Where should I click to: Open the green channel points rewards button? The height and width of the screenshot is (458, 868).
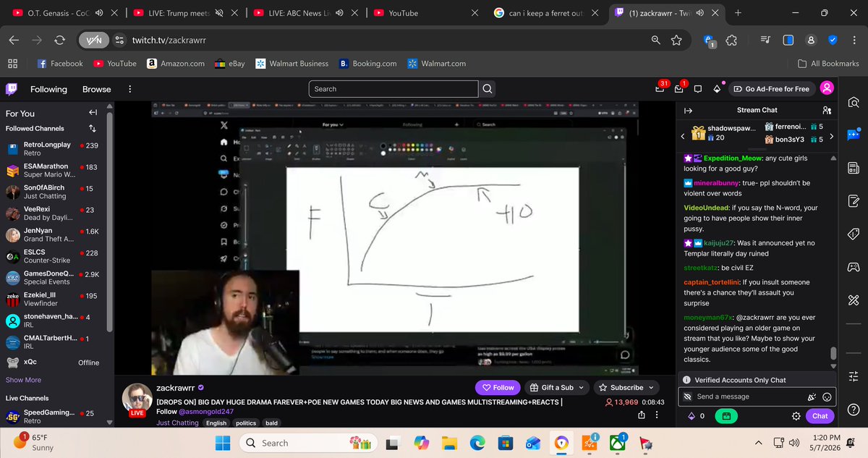tap(726, 416)
